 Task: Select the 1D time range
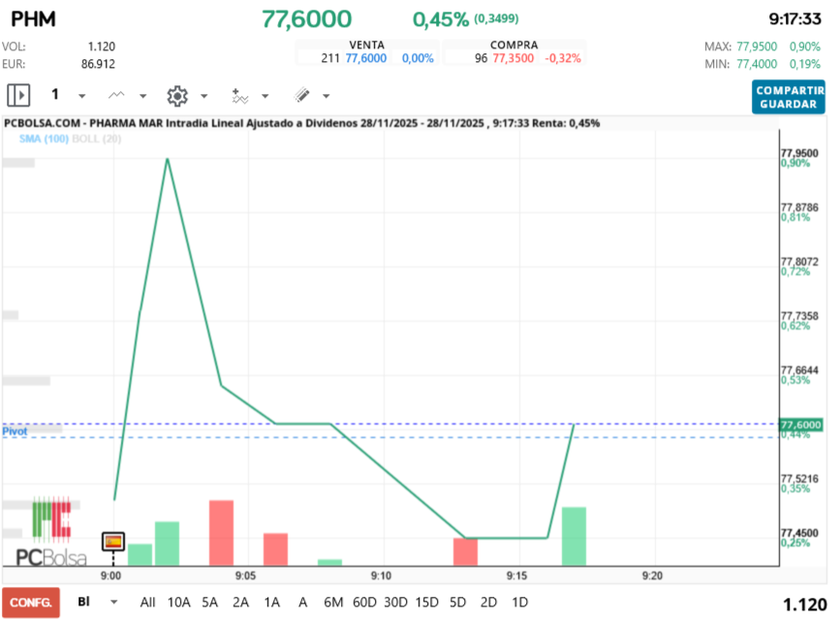(519, 602)
